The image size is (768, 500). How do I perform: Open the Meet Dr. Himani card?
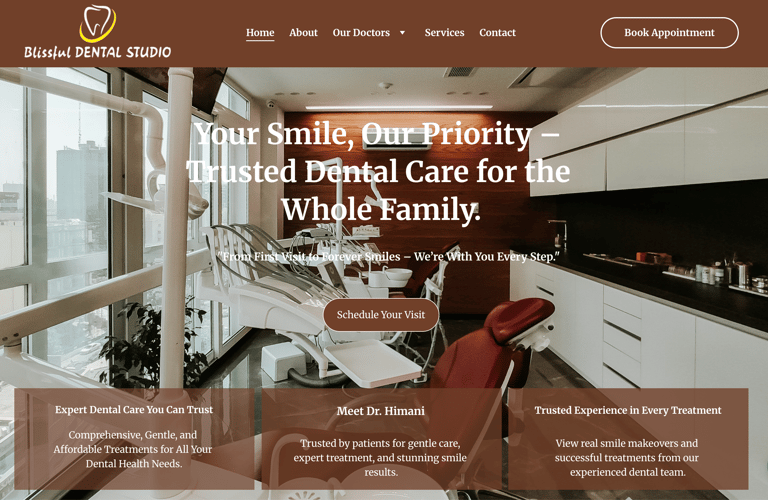click(381, 439)
